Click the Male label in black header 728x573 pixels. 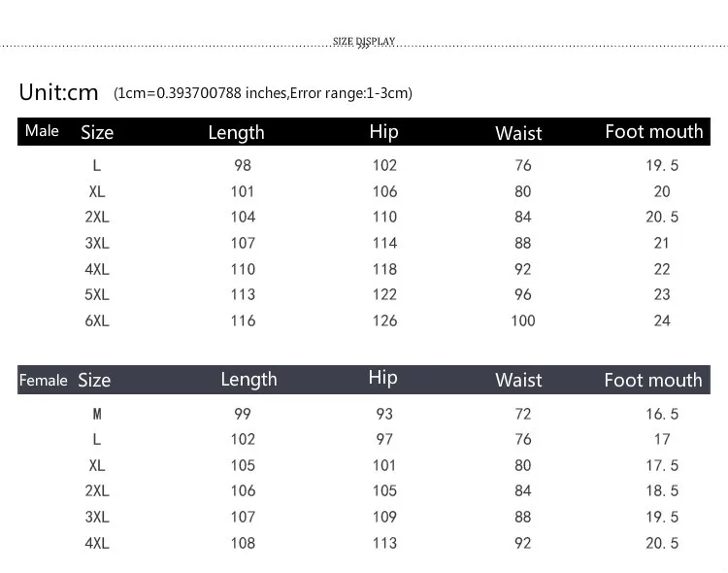42,130
